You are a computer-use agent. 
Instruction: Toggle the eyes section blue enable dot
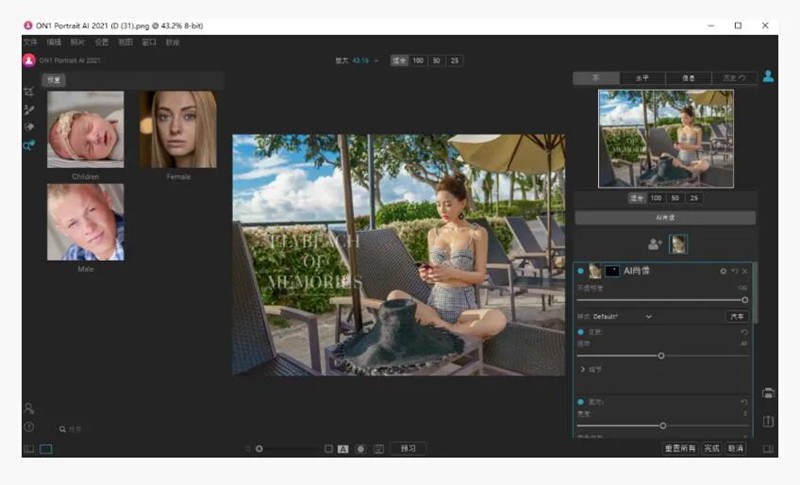[581, 402]
